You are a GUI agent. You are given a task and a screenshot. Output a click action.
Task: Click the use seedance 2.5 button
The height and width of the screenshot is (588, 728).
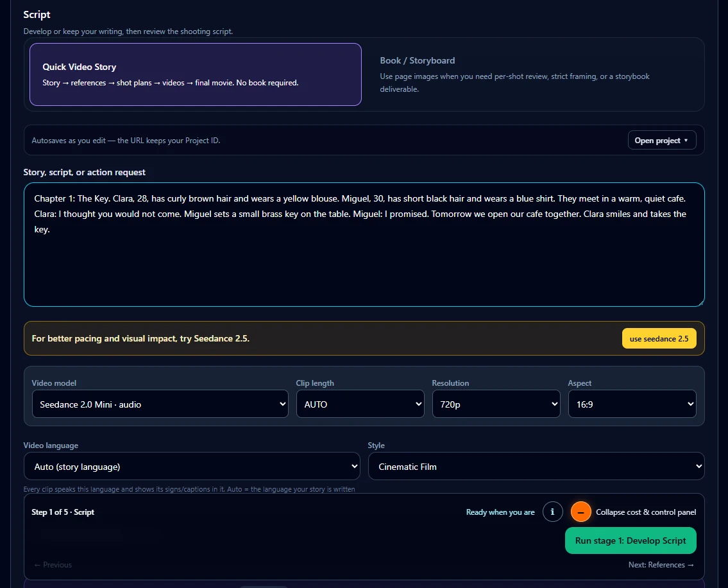tap(659, 338)
